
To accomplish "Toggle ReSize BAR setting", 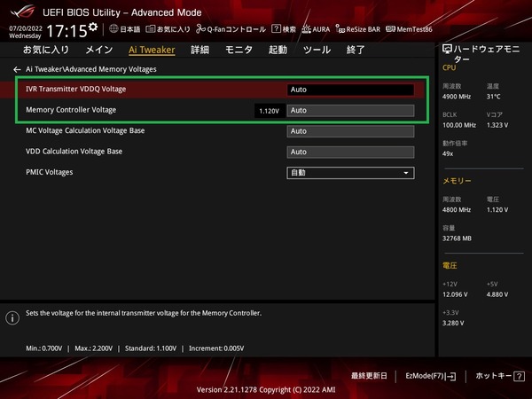I will [358, 29].
